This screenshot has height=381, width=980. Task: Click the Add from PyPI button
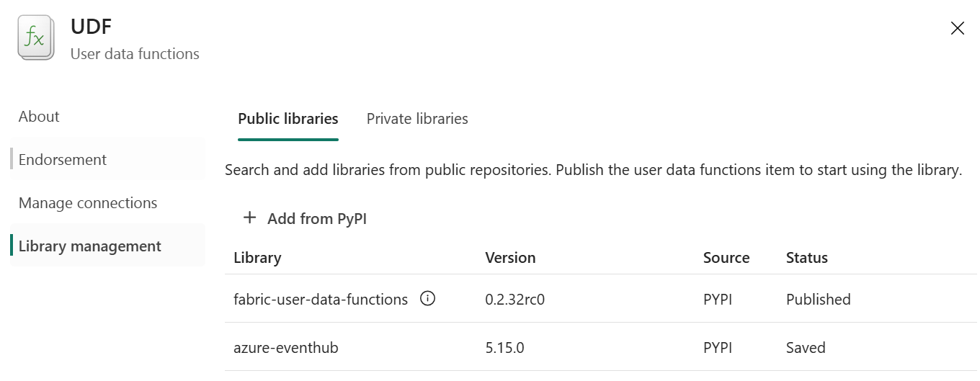[x=306, y=218]
